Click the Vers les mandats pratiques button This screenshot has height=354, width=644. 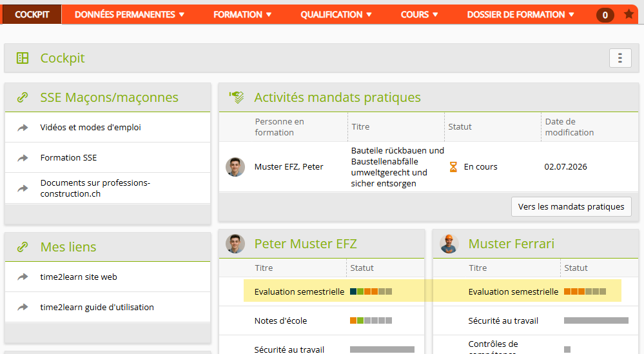(x=571, y=206)
